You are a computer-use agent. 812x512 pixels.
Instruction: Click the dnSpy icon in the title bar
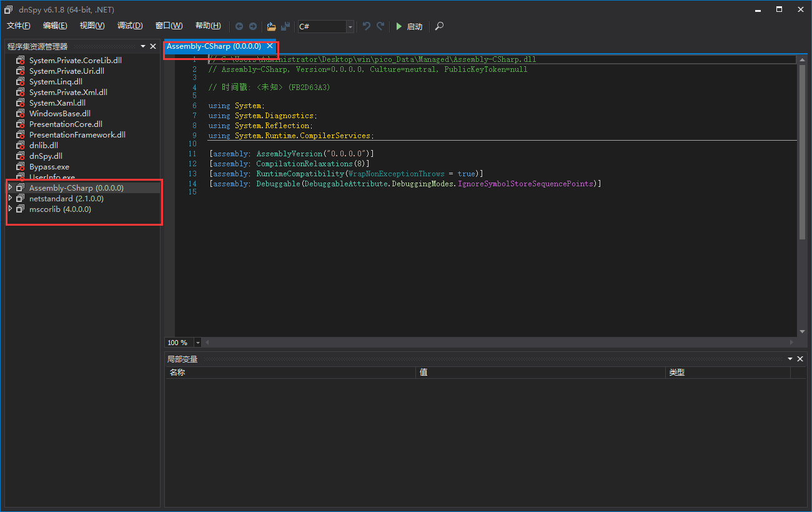click(x=9, y=9)
